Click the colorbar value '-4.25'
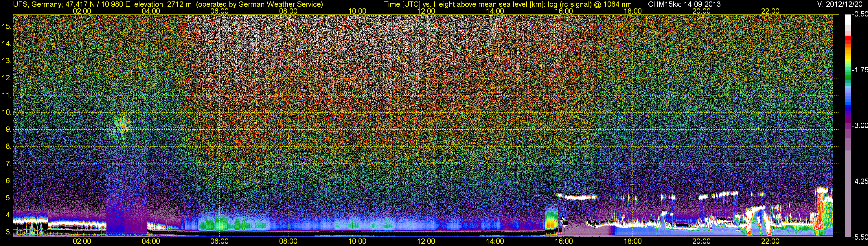This screenshot has height=246, width=868. 860,181
